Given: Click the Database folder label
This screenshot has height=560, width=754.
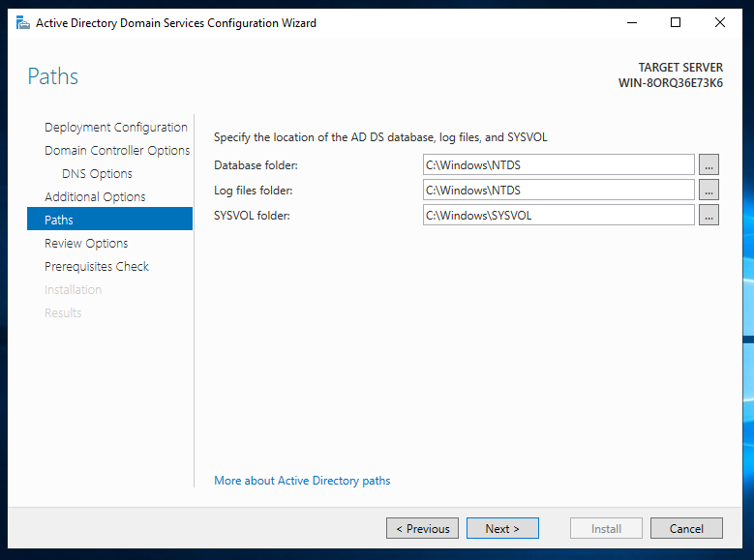Looking at the screenshot, I should (256, 165).
